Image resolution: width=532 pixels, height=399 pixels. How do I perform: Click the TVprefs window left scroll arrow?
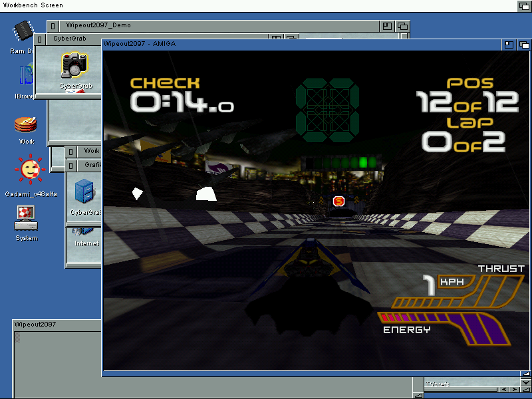point(505,390)
